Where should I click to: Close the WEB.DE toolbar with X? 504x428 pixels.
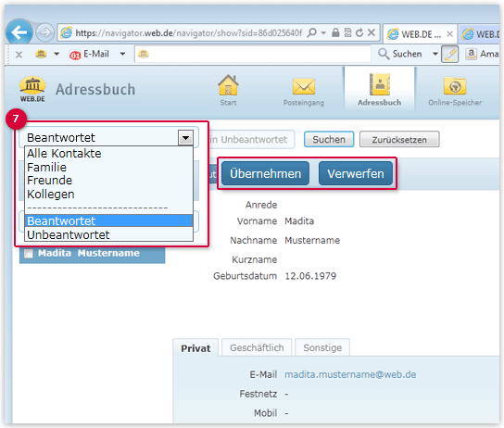[x=19, y=55]
